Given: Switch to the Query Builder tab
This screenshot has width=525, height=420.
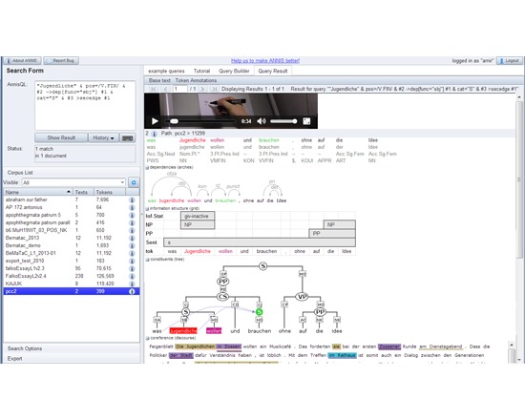Looking at the screenshot, I should pyautogui.click(x=234, y=71).
